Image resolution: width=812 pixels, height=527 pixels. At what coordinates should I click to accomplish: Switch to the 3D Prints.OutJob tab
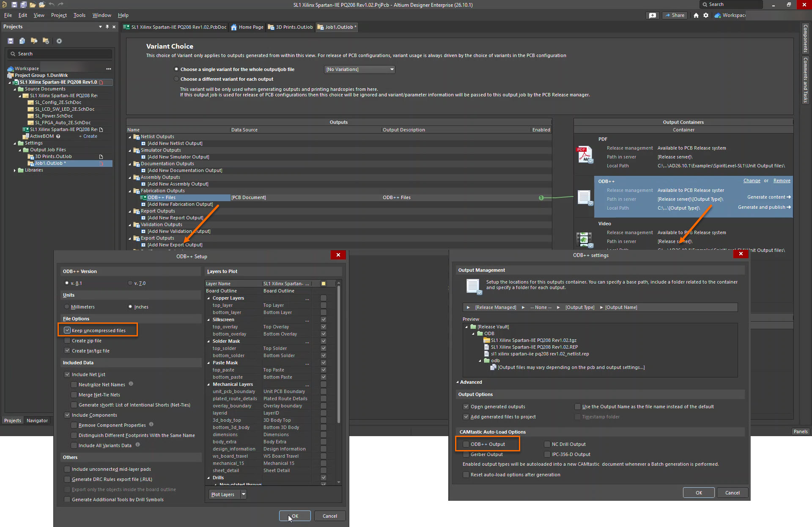[291, 27]
